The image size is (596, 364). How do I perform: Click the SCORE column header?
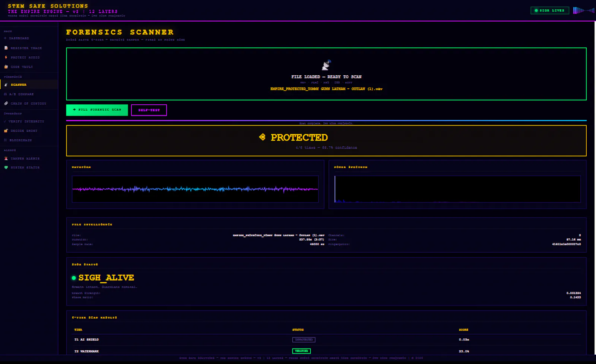click(x=463, y=330)
